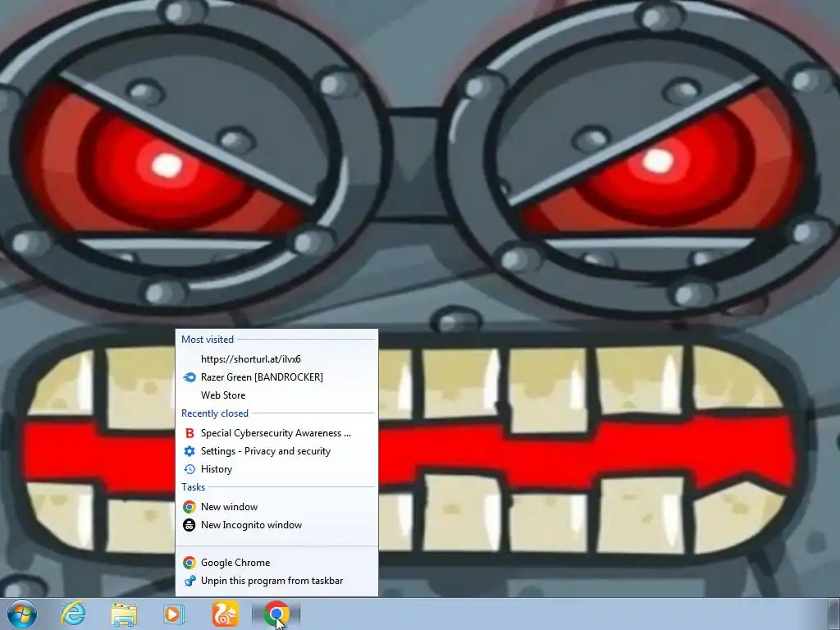Select New window task

click(277, 507)
